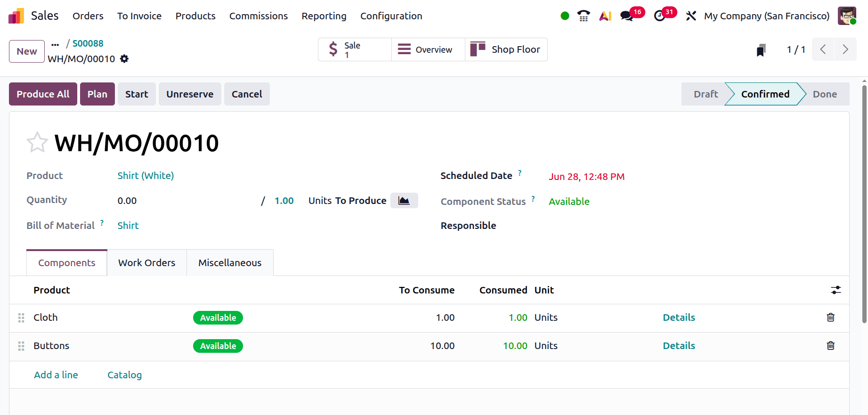Show the Component Status help tooltip
The height and width of the screenshot is (415, 868).
[x=533, y=199]
